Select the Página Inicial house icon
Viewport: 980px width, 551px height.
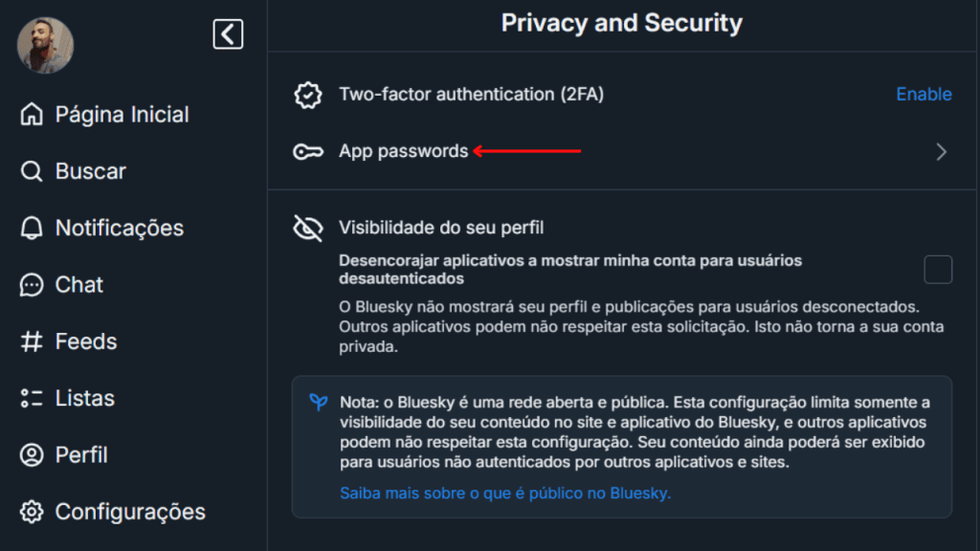(33, 114)
